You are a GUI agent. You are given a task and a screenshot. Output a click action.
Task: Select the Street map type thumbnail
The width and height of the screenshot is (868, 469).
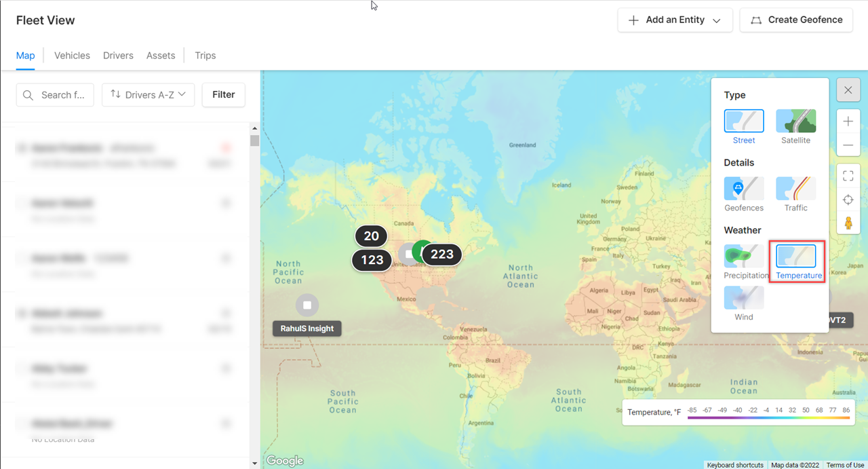tap(744, 121)
